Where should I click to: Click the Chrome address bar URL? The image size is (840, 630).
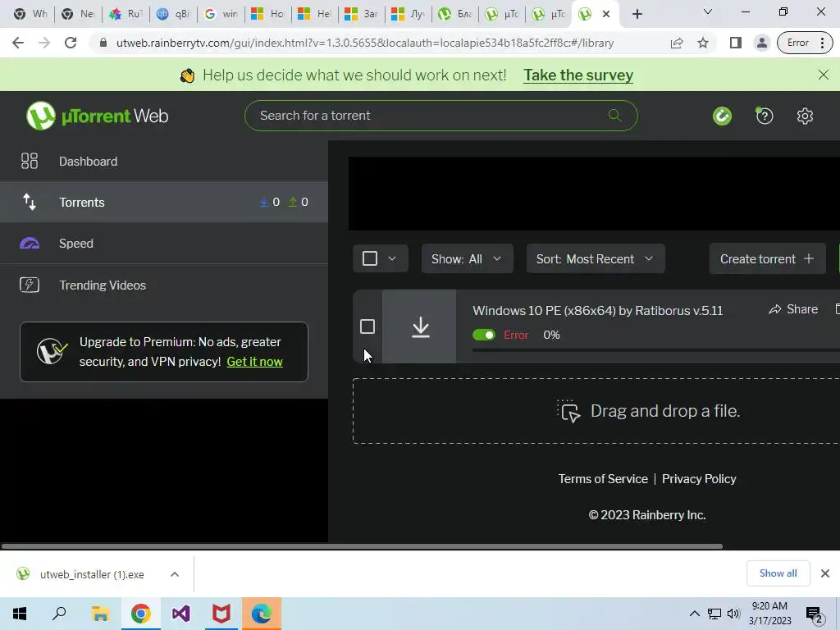(365, 43)
